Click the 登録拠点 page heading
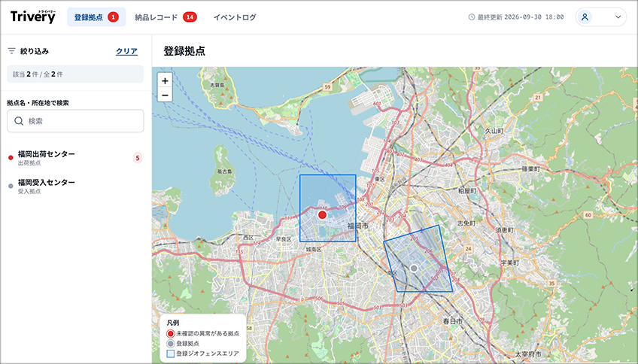Image resolution: width=638 pixels, height=364 pixels. (x=184, y=51)
